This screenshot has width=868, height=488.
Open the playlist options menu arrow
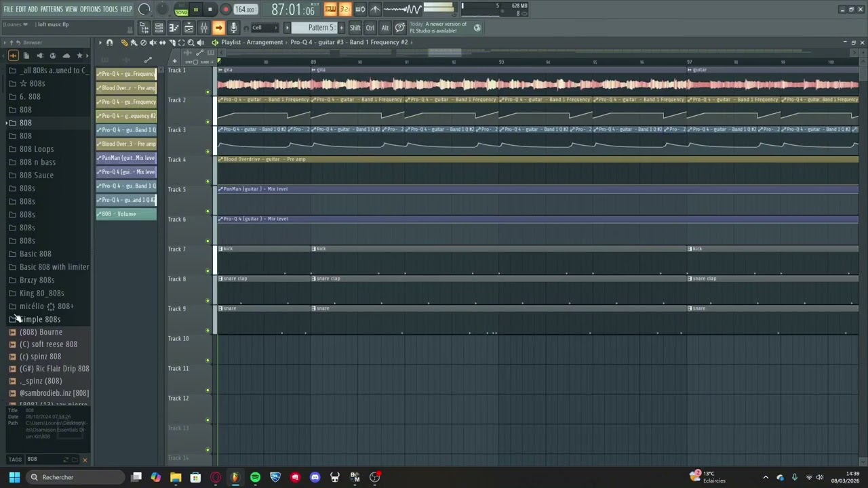100,43
